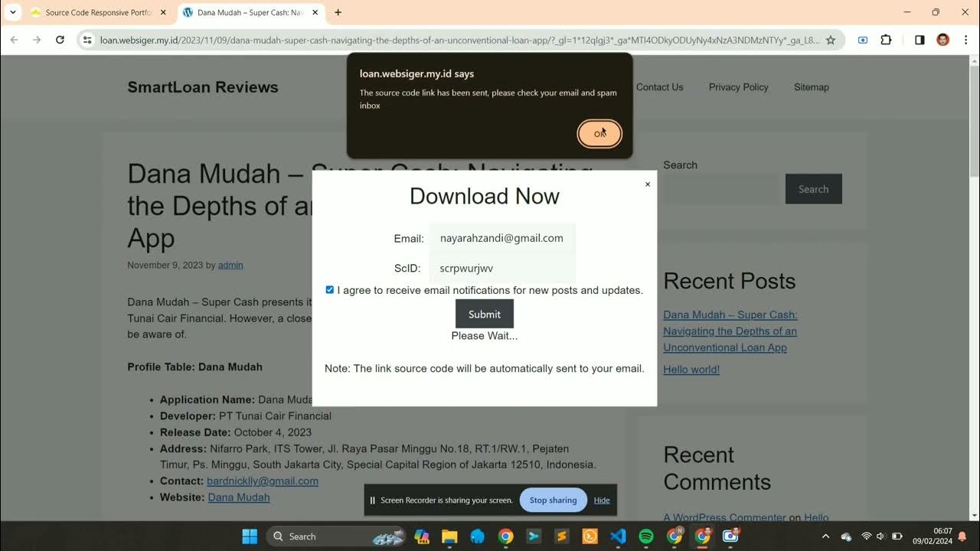Open the Contact Us menu item
Viewport: 980px width, 551px height.
point(659,87)
